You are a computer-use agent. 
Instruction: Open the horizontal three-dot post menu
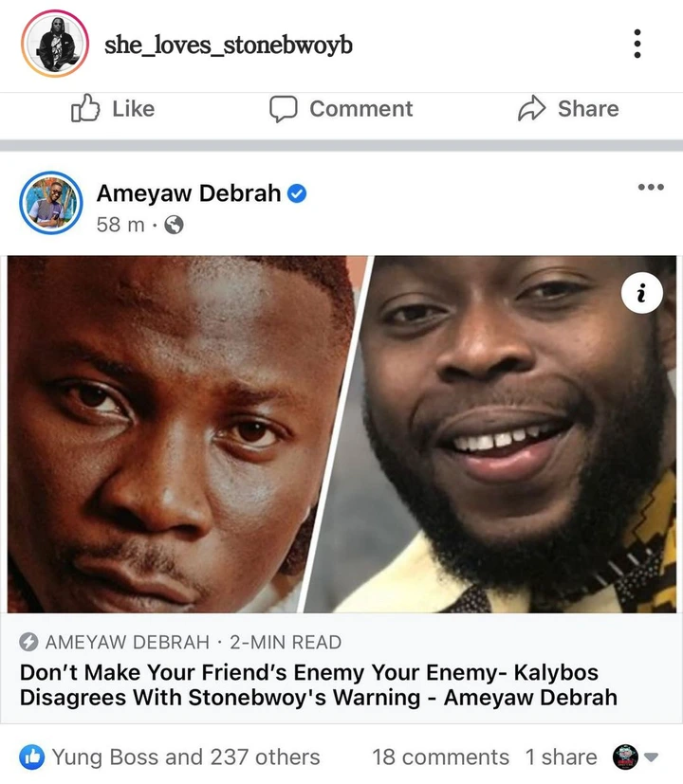point(651,187)
